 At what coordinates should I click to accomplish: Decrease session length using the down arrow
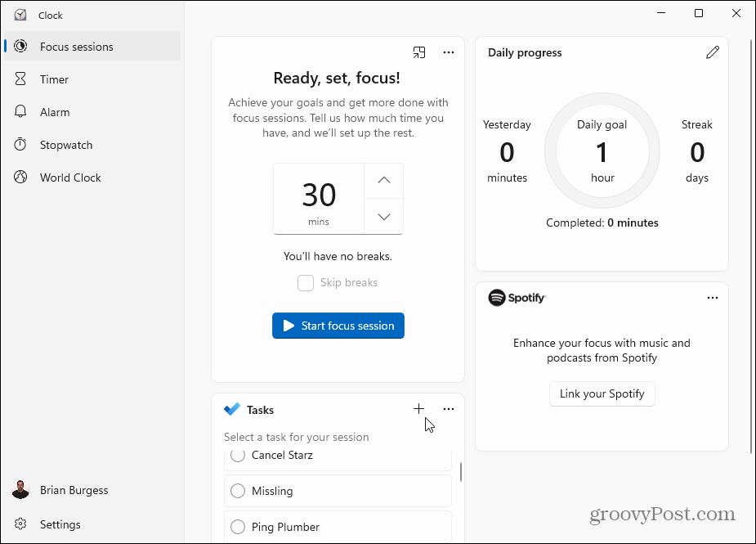tap(383, 216)
